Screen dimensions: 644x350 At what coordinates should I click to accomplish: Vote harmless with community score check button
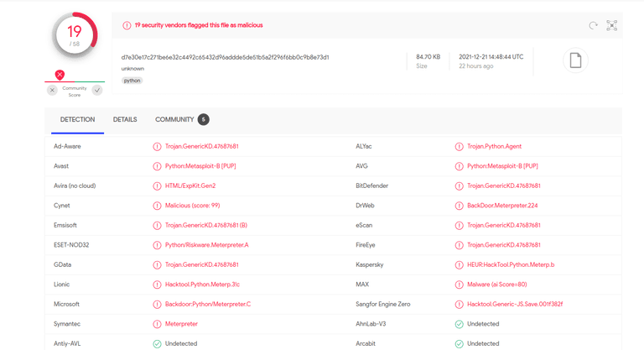[97, 90]
